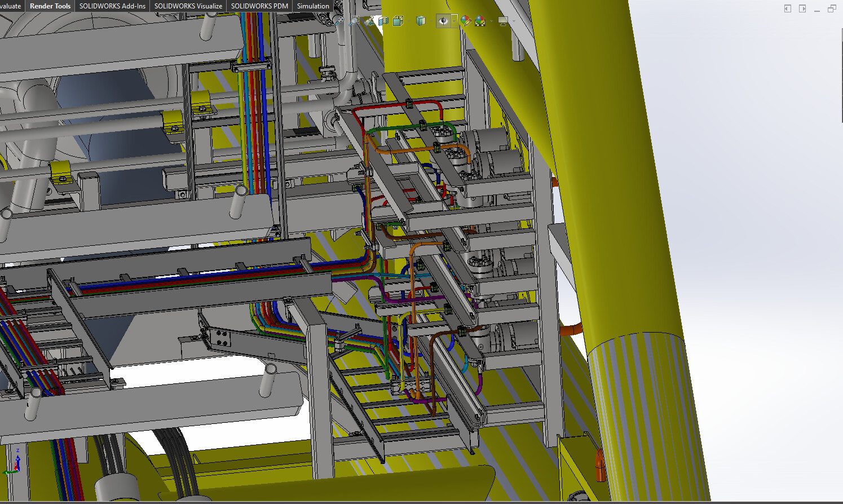This screenshot has width=843, height=504.
Task: Open the SOLIDWORKS Add-Ins tab
Action: [112, 6]
